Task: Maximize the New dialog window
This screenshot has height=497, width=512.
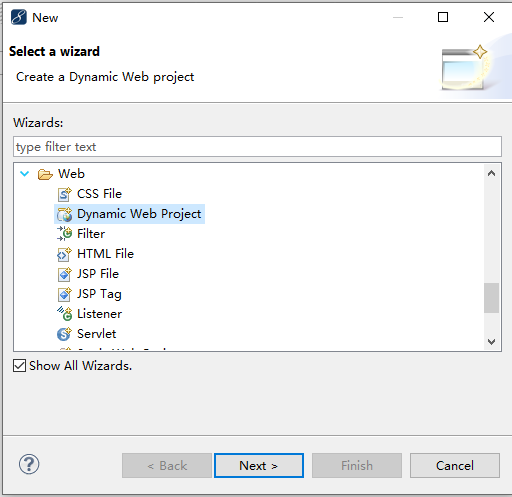Action: [x=443, y=17]
